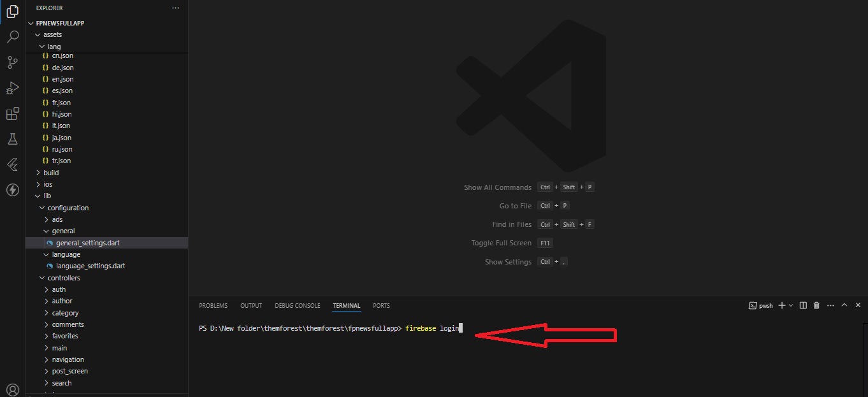Viewport: 868px width, 397px height.
Task: Collapse the lib folder
Action: [106, 196]
